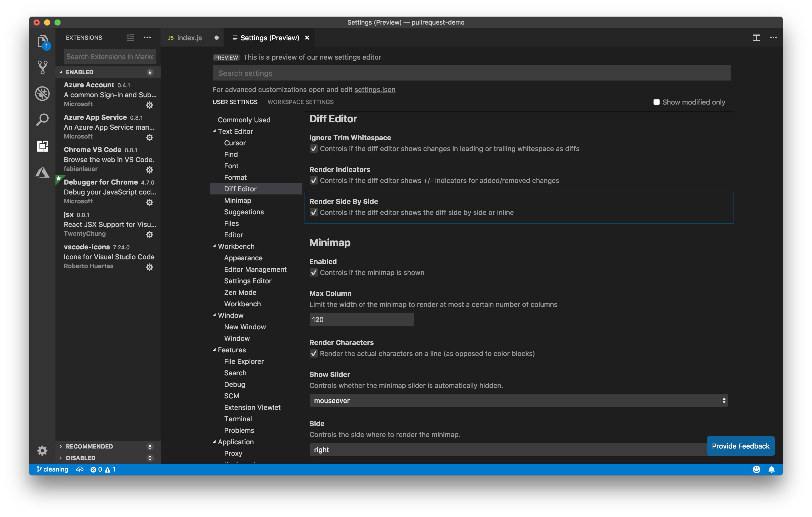Image resolution: width=812 pixels, height=517 pixels.
Task: Select the Azure icon in the activity bar
Action: 42,172
